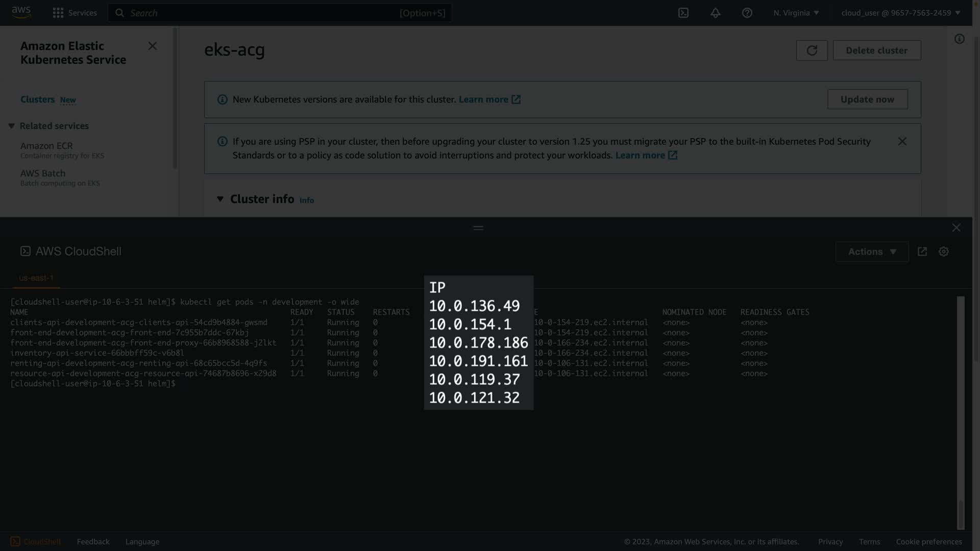Collapse the Cluster info section
Screen dimensions: 980x551
tap(220, 199)
